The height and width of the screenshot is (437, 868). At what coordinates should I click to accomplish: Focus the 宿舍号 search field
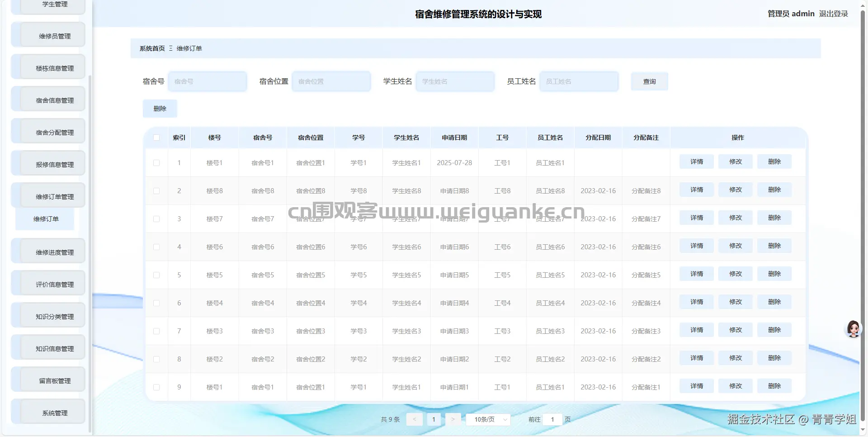pos(208,81)
